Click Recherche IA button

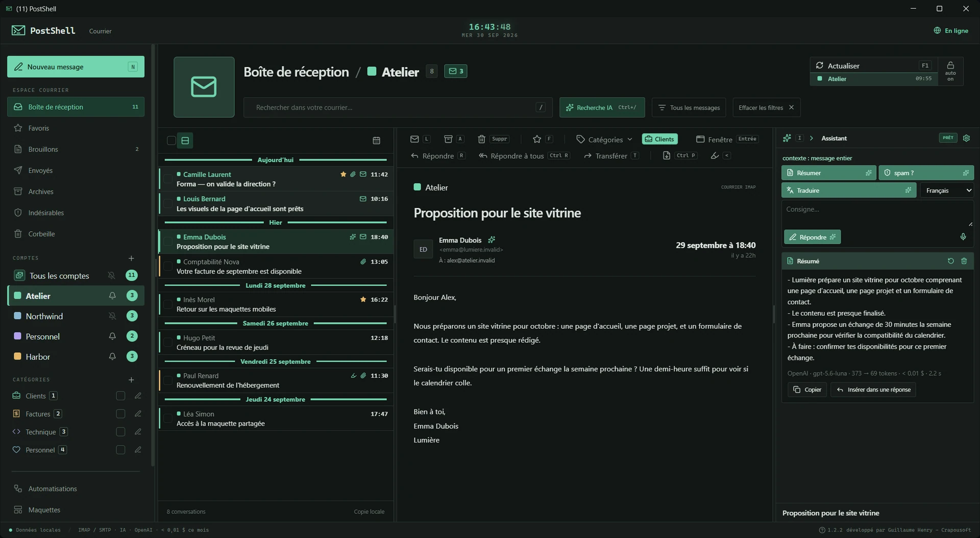point(602,108)
